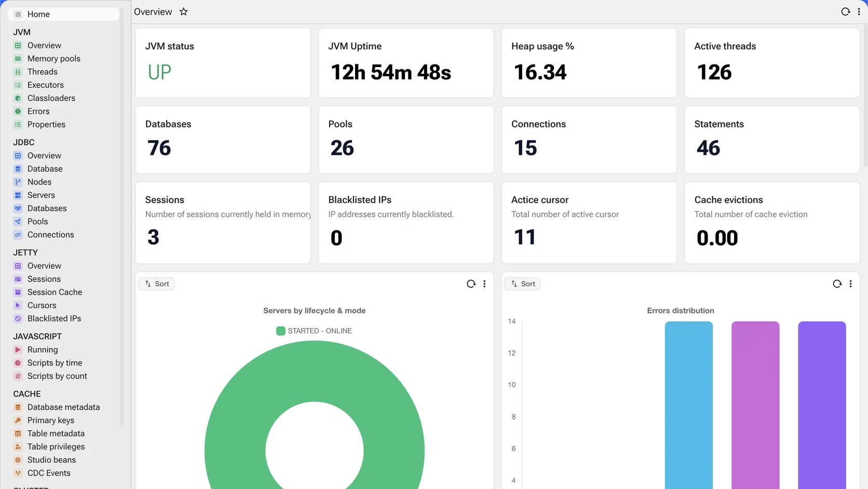Refresh the whole dashboard from the top bar
This screenshot has width=868, height=489.
pyautogui.click(x=845, y=11)
